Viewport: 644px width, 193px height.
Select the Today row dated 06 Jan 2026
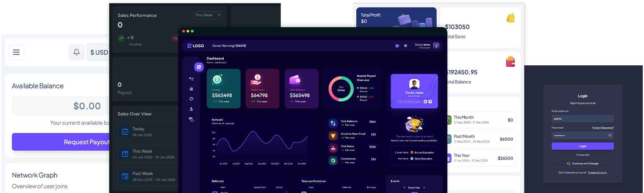coord(148,131)
